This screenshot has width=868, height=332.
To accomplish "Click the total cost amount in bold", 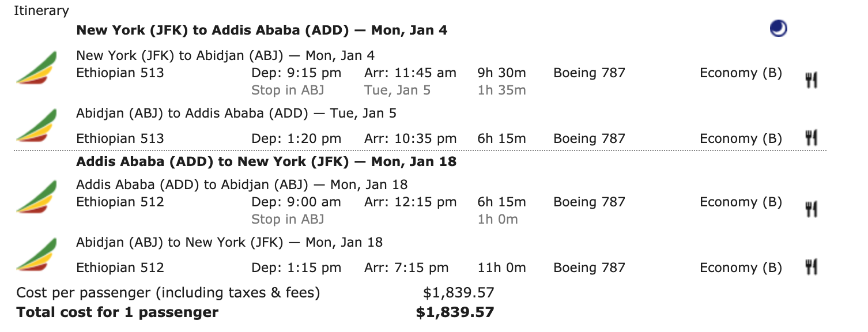I will pos(455,312).
